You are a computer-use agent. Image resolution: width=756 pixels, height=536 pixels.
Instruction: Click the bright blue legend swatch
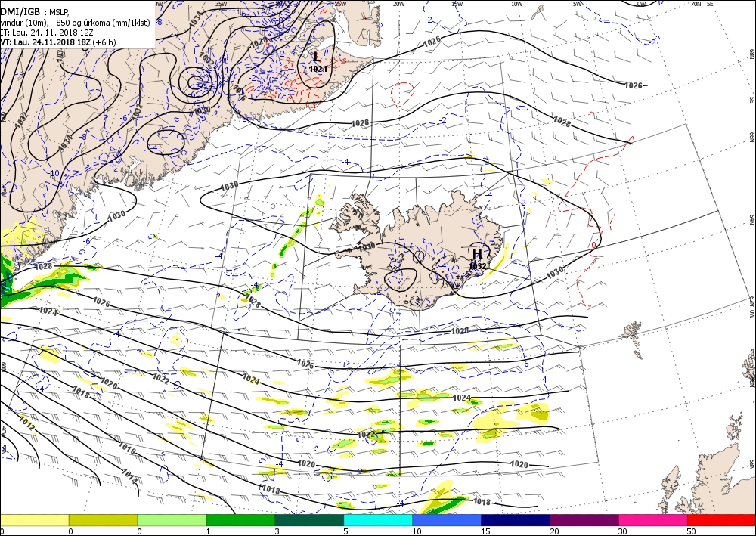pyautogui.click(x=447, y=520)
